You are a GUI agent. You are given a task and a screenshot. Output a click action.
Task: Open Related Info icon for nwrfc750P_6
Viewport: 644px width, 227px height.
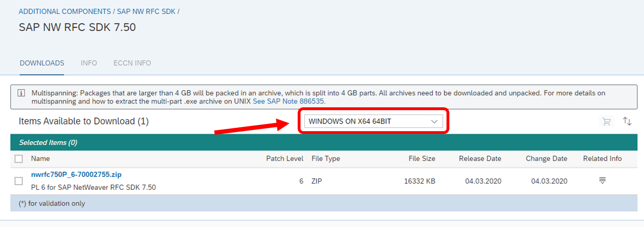[602, 180]
